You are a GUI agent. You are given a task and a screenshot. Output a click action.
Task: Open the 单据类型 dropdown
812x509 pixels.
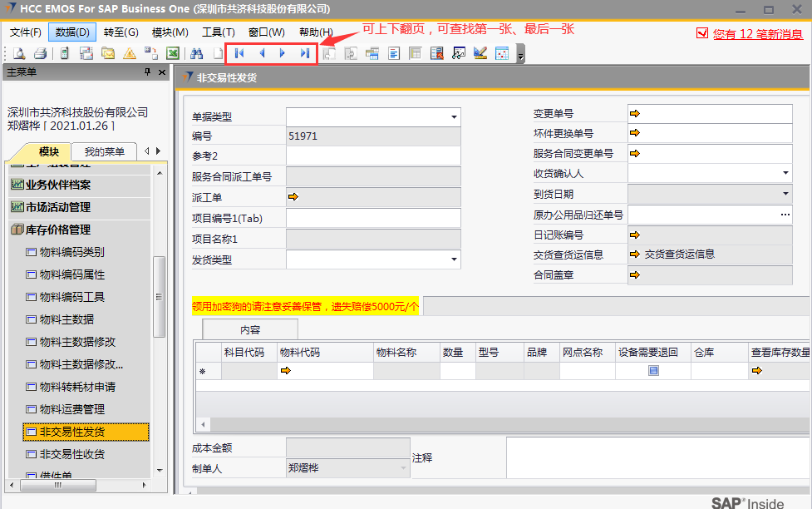pos(454,117)
